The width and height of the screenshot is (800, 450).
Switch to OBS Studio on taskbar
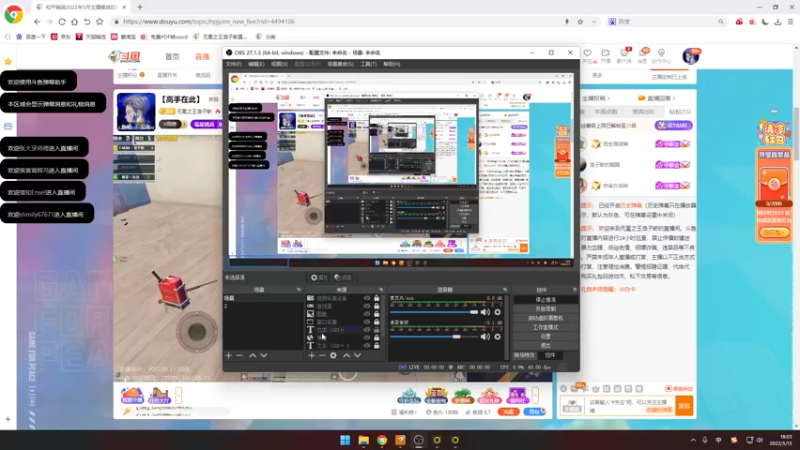point(419,440)
